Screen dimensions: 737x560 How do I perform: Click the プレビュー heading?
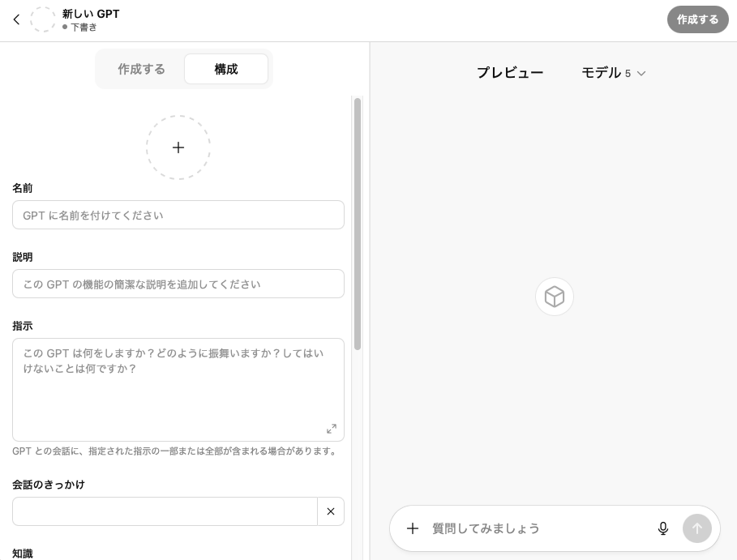pyautogui.click(x=510, y=73)
